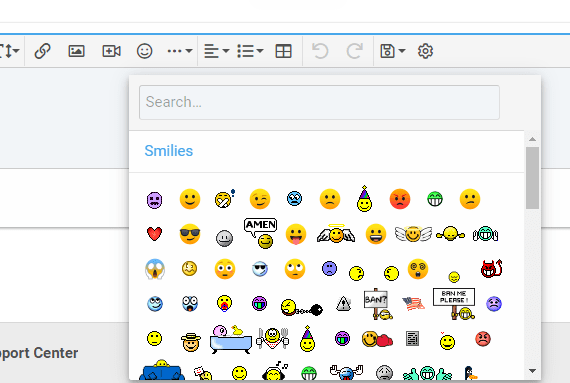Insert the bathtub with duck smiley
The height and width of the screenshot is (383, 570).
(231, 339)
